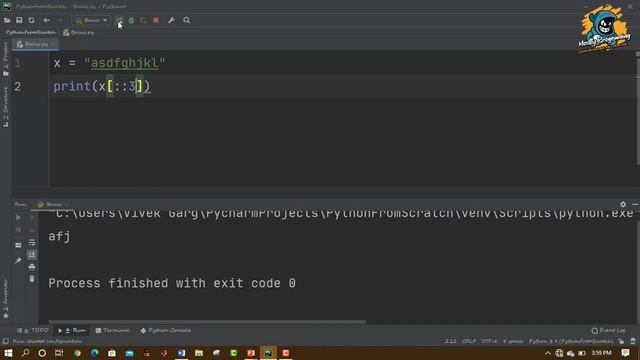Click the Down stack trace arrow icon

pyautogui.click(x=32, y=230)
